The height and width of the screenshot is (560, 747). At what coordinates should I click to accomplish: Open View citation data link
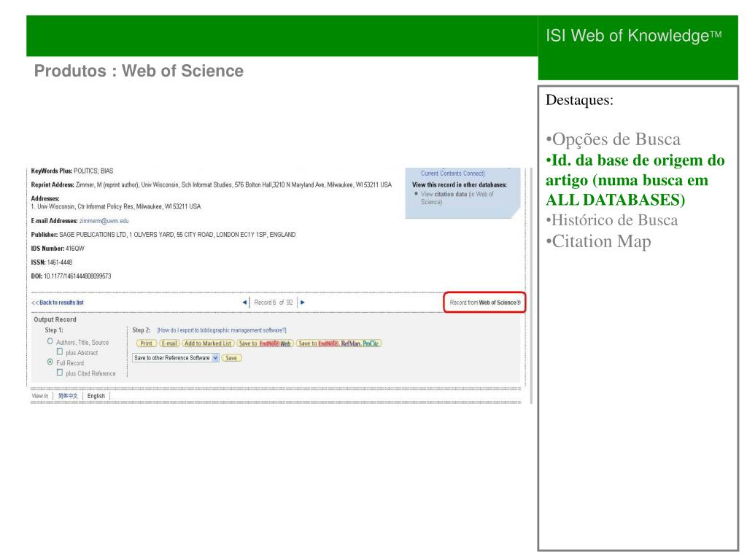pyautogui.click(x=457, y=198)
